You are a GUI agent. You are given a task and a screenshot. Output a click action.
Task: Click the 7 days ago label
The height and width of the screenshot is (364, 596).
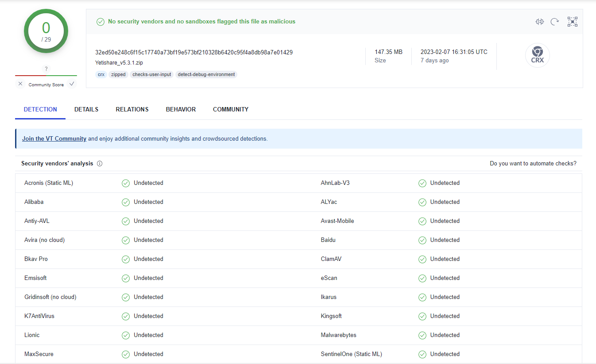434,60
